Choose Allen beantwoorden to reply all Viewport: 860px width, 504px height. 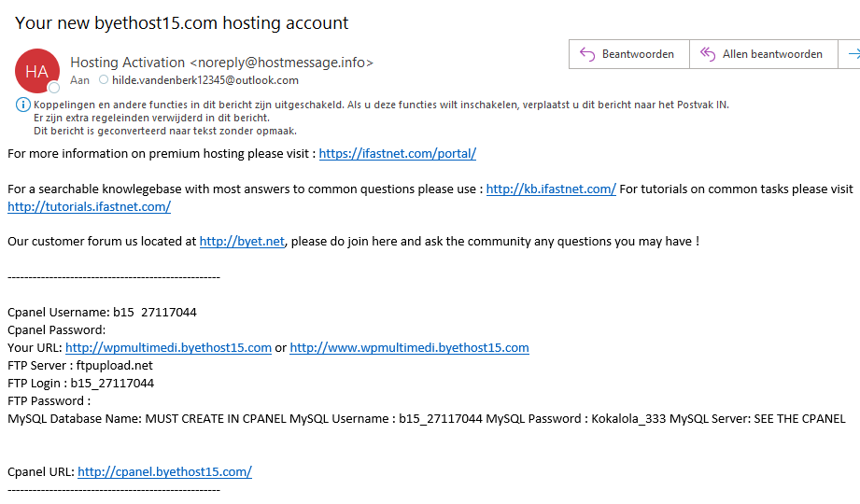[x=764, y=54]
